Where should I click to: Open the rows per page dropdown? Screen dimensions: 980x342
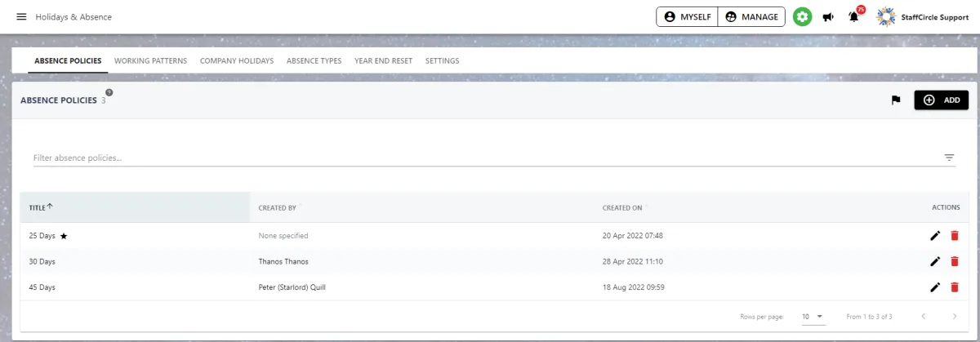(x=813, y=316)
